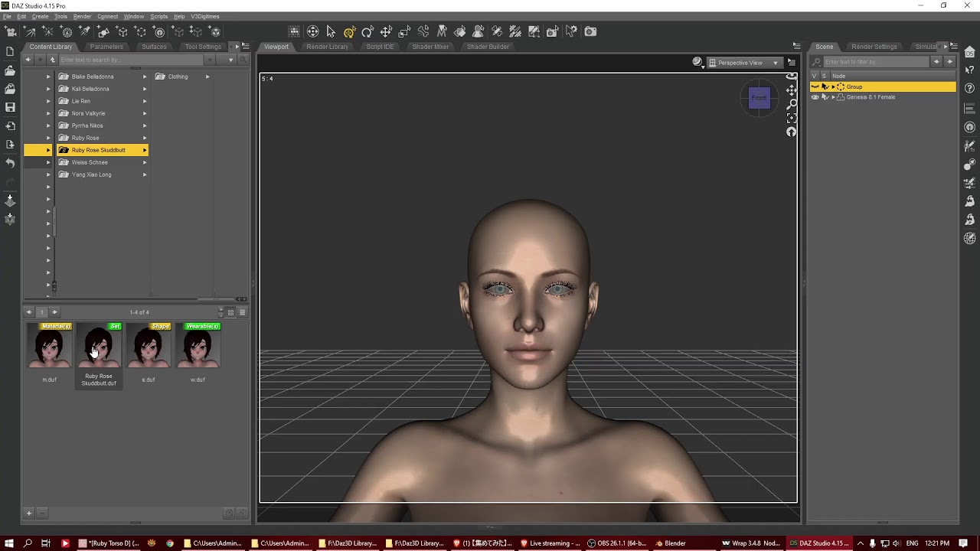This screenshot has width=980, height=551.
Task: Click the Content Library search field
Action: [132, 60]
